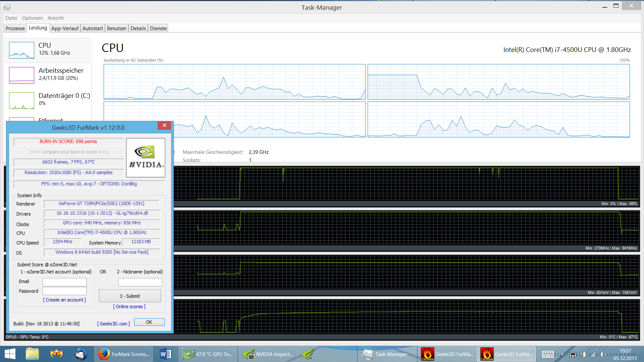Click the volume speaker tray icon
The width and height of the screenshot is (644, 362).
click(603, 354)
